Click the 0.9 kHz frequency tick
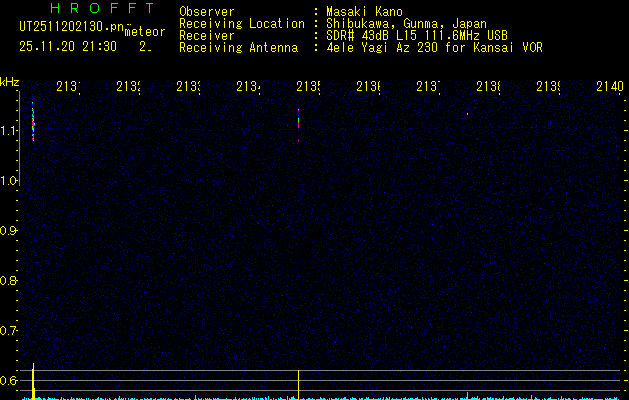 point(10,231)
